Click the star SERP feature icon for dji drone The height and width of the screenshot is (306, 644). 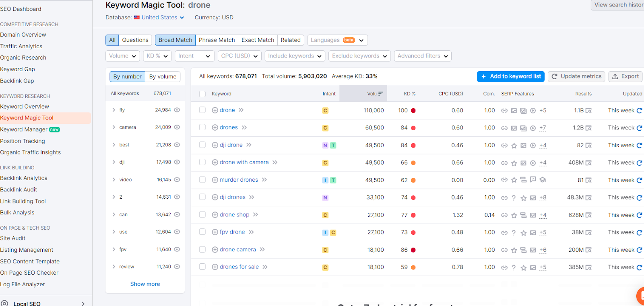(x=514, y=146)
